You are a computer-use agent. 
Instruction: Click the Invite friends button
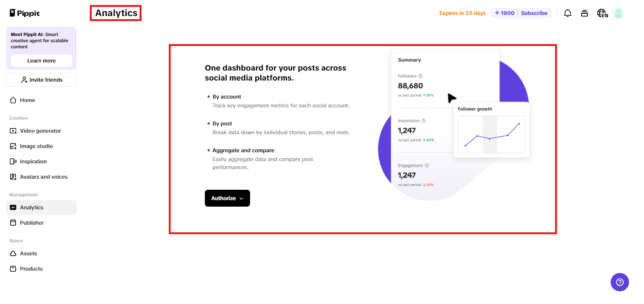click(x=41, y=80)
